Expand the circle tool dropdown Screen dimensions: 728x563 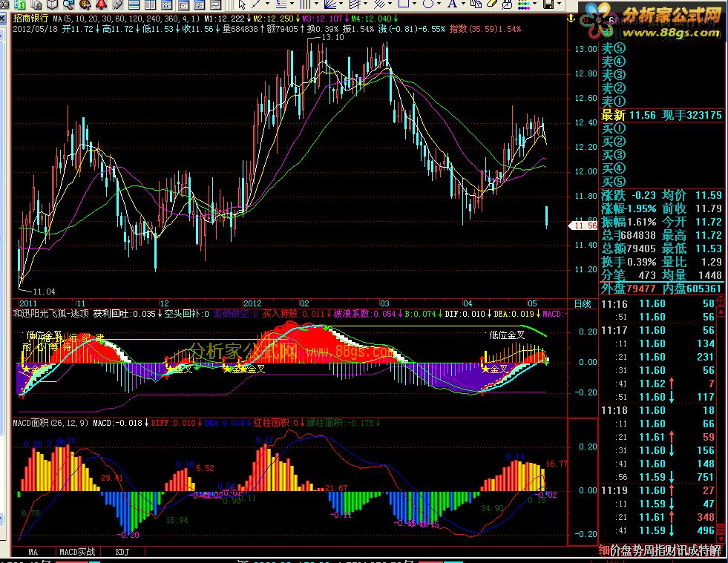click(x=439, y=4)
